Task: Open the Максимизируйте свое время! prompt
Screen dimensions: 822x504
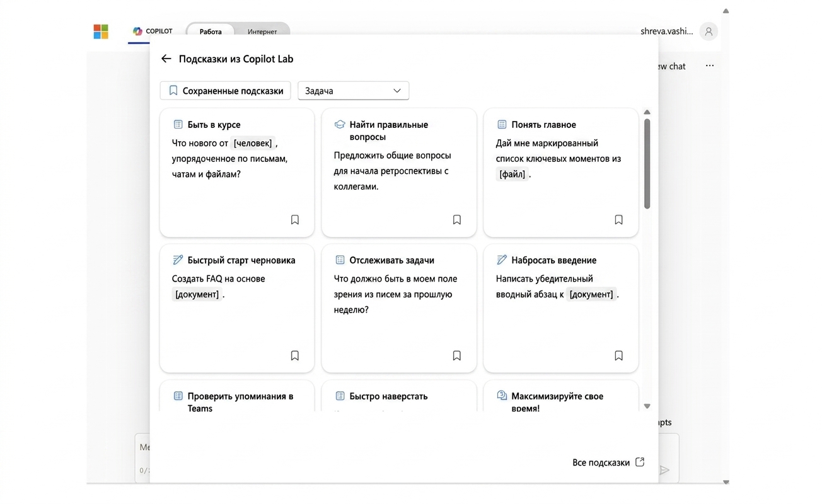Action: coord(561,396)
